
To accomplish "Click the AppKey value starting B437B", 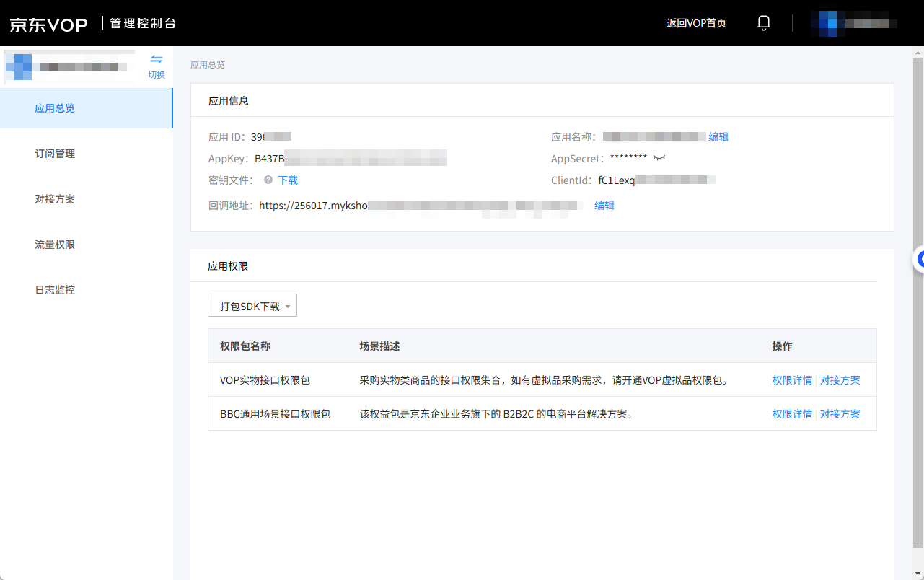I will [351, 158].
